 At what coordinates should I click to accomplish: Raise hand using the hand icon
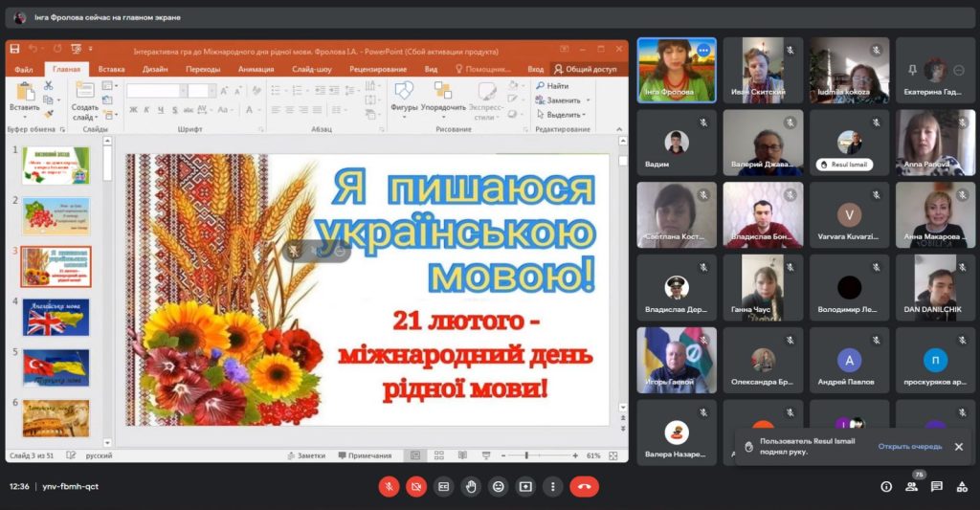tap(471, 486)
